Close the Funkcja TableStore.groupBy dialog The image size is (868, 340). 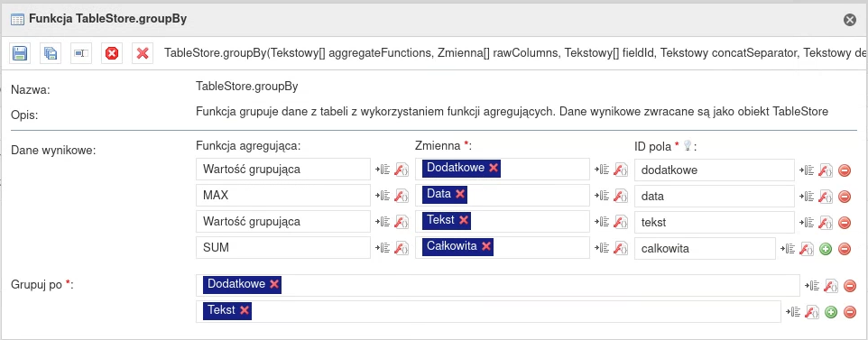click(x=850, y=19)
